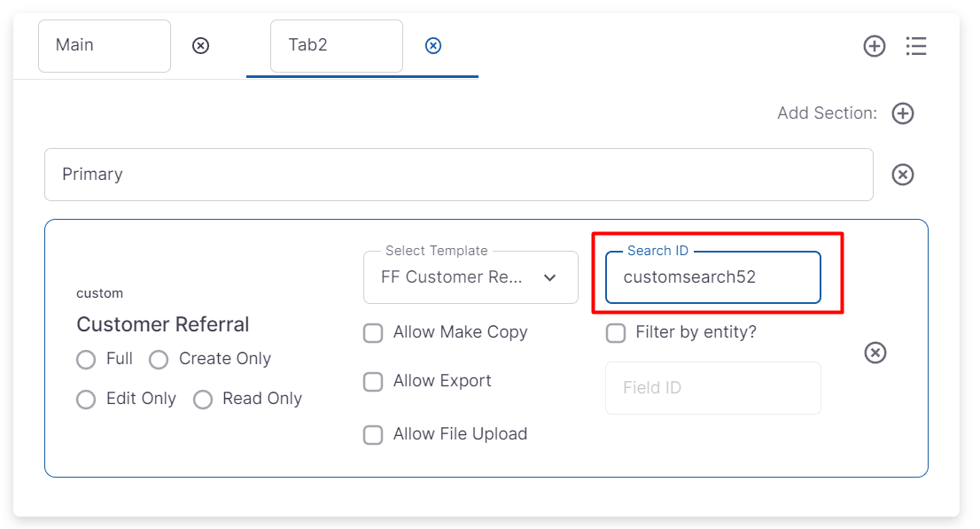Pick the Read Only radio option
Viewport: 980px width, 529px height.
click(x=203, y=400)
